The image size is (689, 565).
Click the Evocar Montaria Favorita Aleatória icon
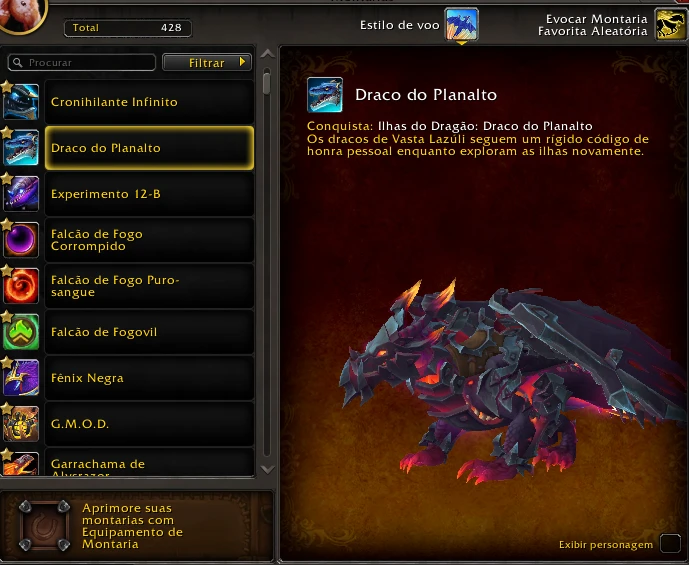(671, 25)
